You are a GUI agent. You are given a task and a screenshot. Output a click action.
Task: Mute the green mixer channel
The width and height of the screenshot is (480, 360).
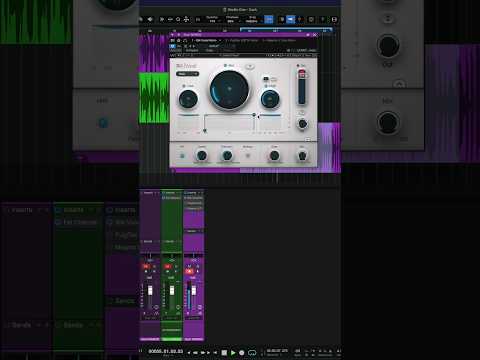[x=168, y=266]
